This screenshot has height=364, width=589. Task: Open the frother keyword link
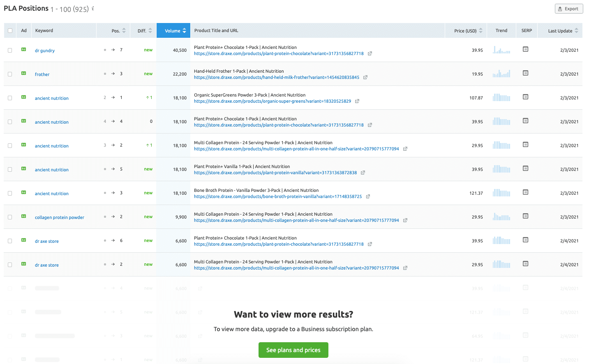42,74
